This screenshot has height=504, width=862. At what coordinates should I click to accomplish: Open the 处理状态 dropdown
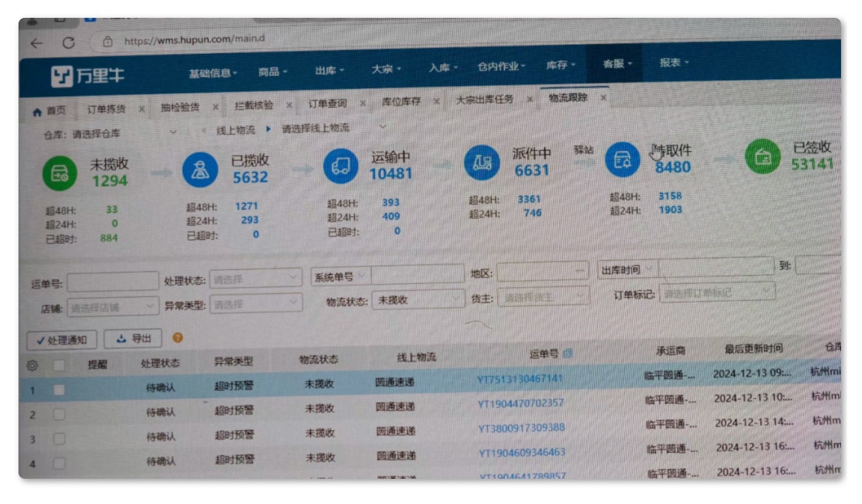255,279
